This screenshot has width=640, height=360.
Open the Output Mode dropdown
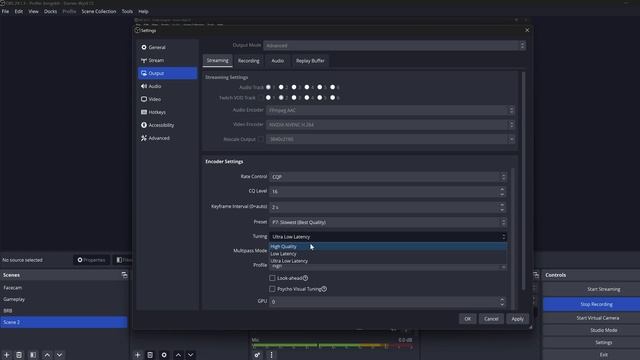394,46
